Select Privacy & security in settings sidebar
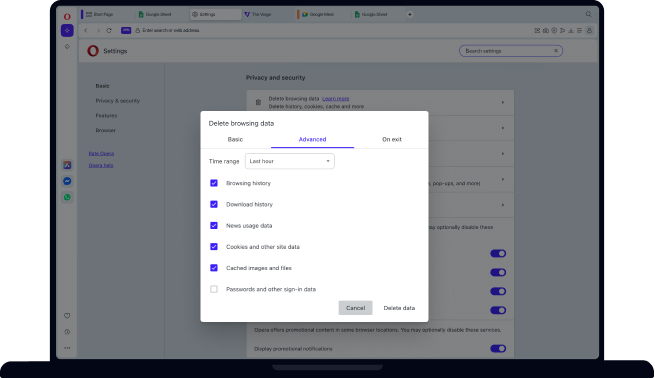655x378 pixels. (x=117, y=101)
